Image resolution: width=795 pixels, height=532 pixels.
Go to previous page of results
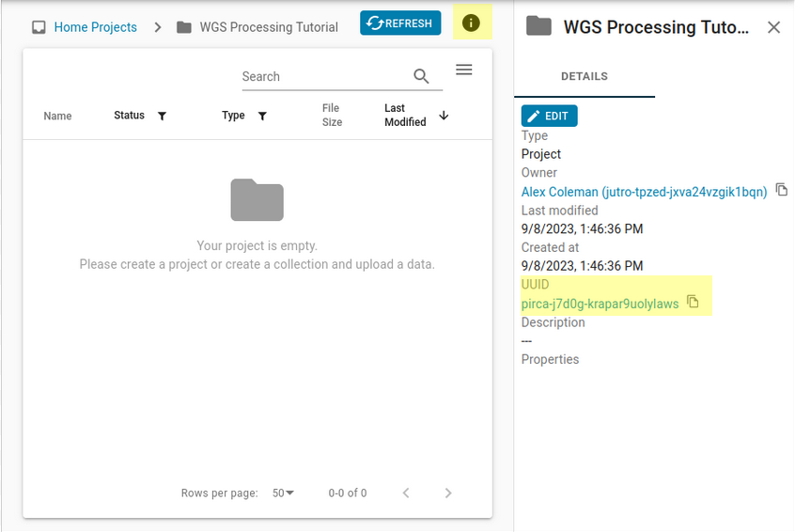406,493
